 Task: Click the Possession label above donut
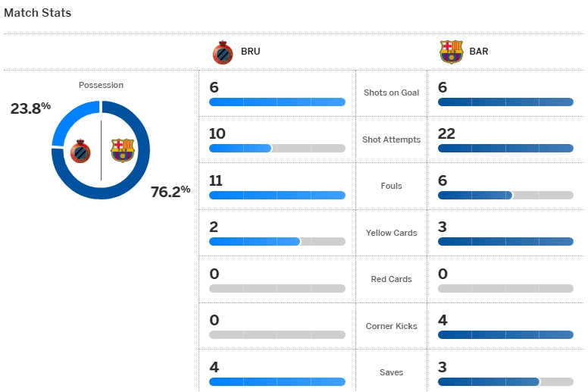tap(101, 85)
